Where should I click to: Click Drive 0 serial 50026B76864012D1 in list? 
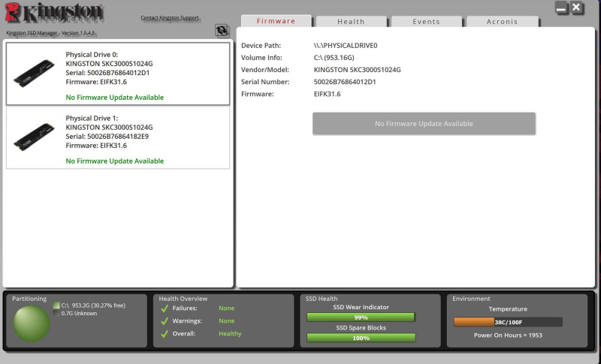point(107,73)
